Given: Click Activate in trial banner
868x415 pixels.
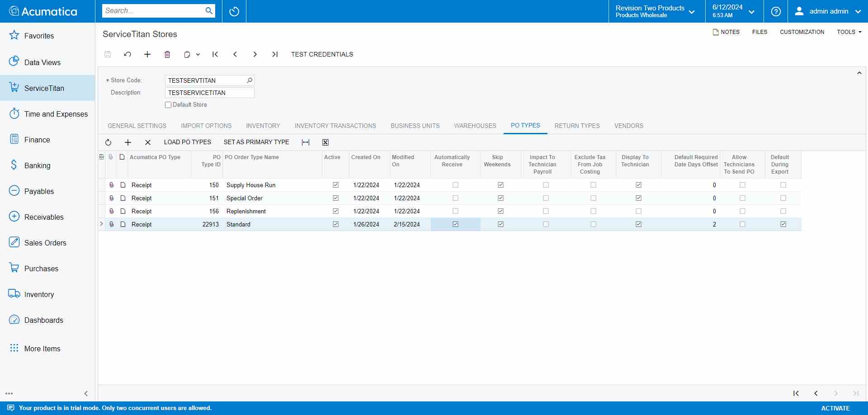Looking at the screenshot, I should 835,408.
